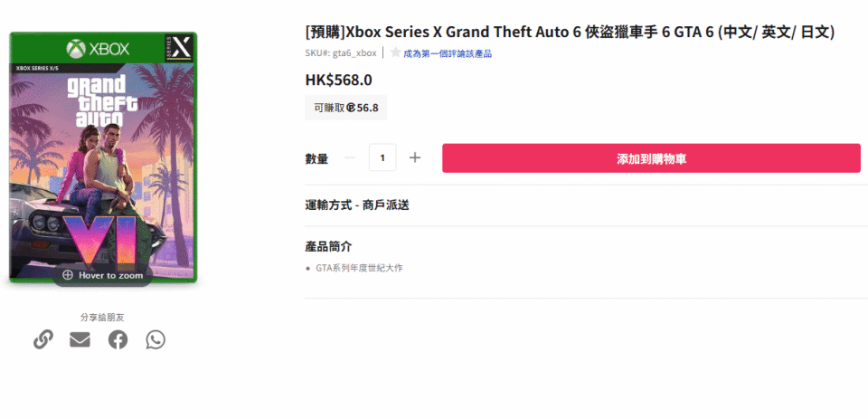Open the 成為第一個評論該產品 review link
868x419 pixels.
pos(447,53)
